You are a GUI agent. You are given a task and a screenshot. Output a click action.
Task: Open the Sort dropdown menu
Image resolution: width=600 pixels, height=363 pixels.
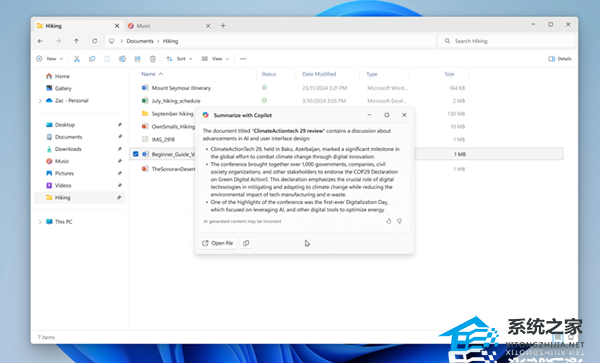(179, 59)
